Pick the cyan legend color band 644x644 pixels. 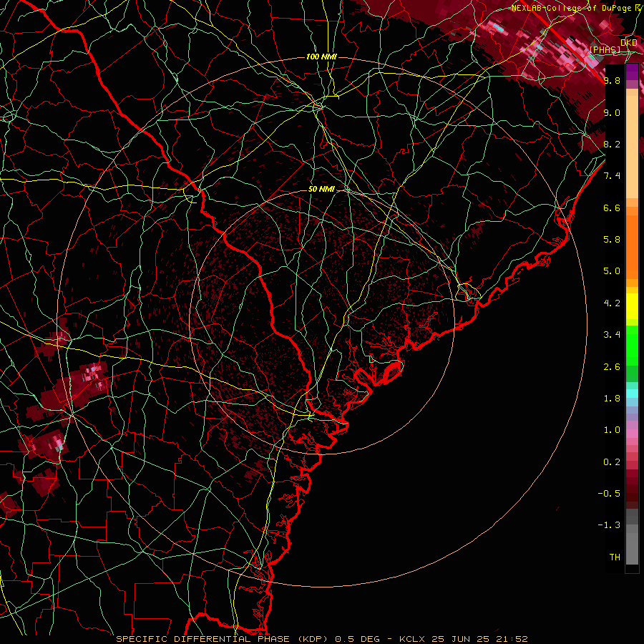pyautogui.click(x=632, y=394)
